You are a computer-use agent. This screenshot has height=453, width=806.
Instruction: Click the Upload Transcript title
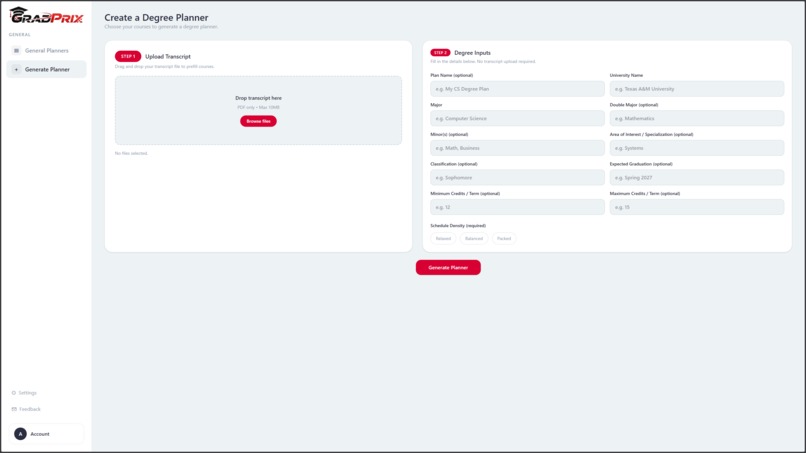point(168,57)
